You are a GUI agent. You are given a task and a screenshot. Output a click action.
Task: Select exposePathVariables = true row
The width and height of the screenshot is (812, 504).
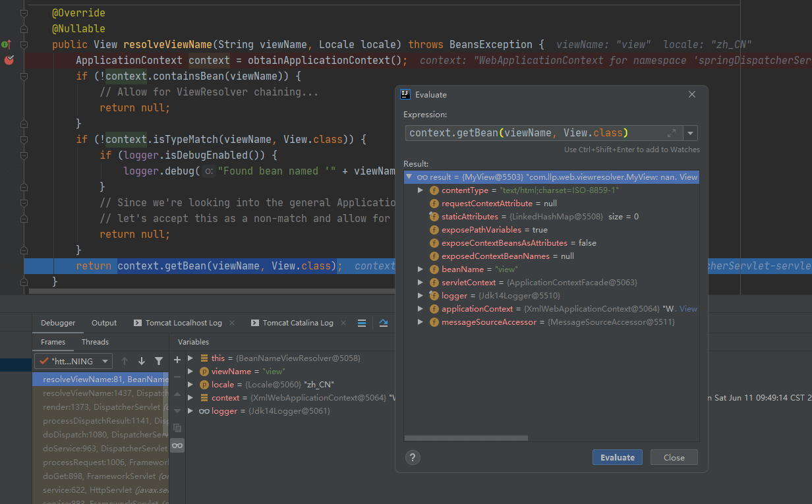point(551,229)
